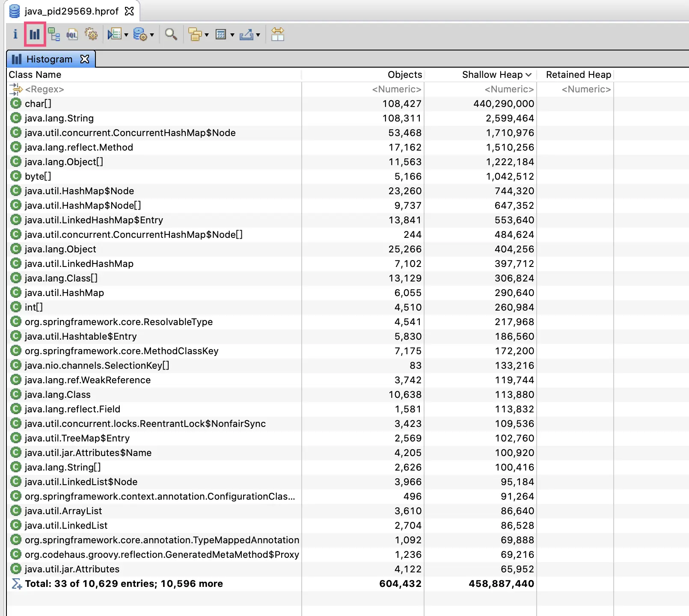689x616 pixels.
Task: Click the Class Name Regex filter field
Action: coord(155,89)
